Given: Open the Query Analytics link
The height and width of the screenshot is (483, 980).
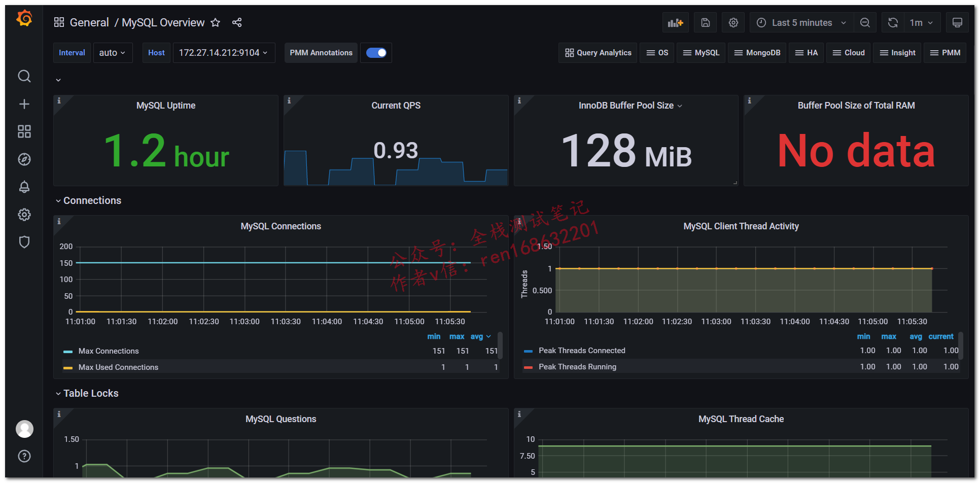Looking at the screenshot, I should point(598,53).
